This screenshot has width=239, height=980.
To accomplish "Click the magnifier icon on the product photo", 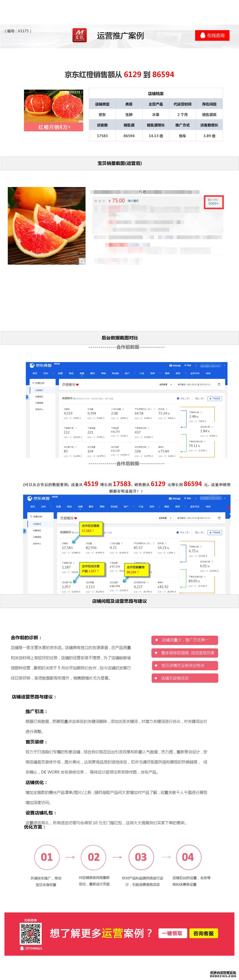I will pyautogui.click(x=82, y=261).
